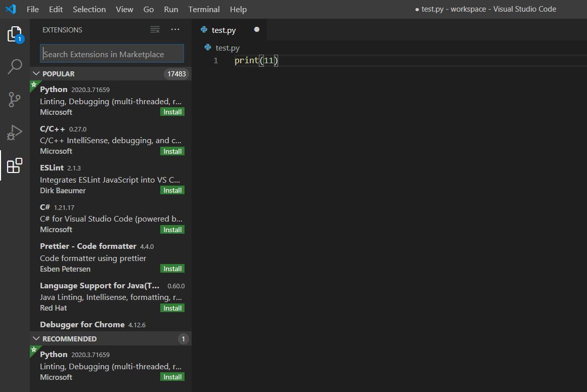The height and width of the screenshot is (392, 587).
Task: Open the Python extension in Recommended list
Action: 111,365
